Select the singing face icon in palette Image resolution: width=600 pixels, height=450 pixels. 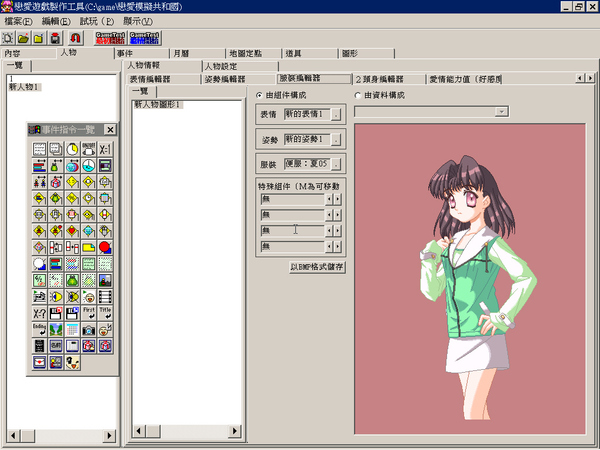(105, 329)
